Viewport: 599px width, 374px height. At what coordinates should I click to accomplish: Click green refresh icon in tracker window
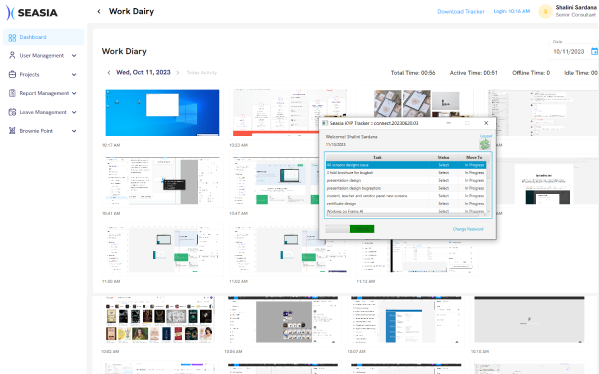point(485,144)
